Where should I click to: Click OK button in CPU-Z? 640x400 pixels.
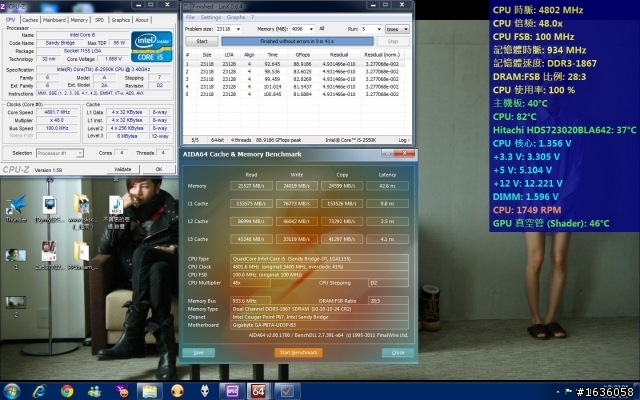(159, 169)
